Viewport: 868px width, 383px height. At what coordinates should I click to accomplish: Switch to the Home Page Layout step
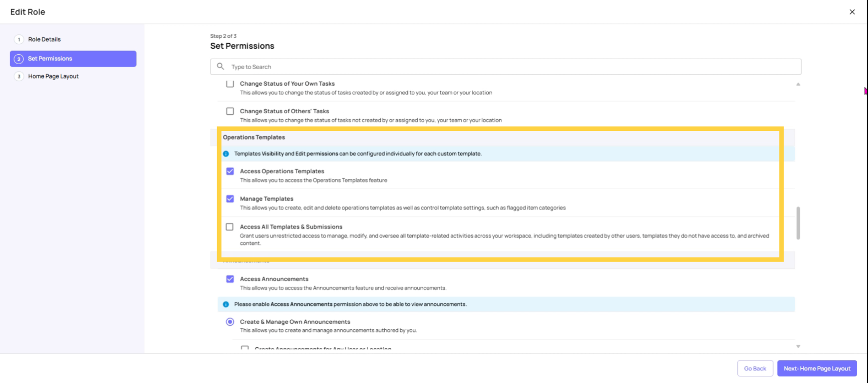click(x=53, y=76)
